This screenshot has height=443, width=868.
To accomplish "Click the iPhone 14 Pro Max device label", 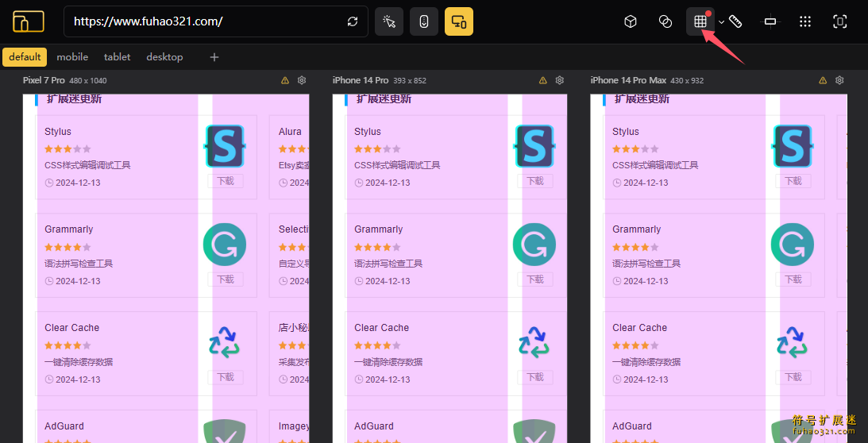I will click(x=628, y=80).
